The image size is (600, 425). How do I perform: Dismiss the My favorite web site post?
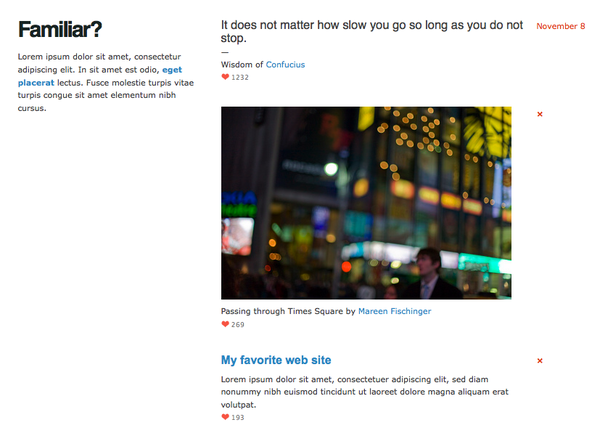coord(540,360)
